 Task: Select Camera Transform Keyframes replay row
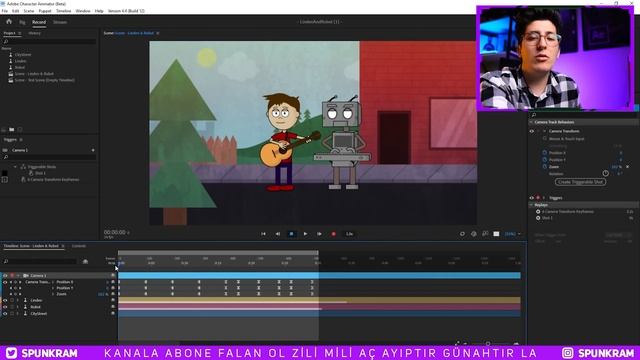53,180
